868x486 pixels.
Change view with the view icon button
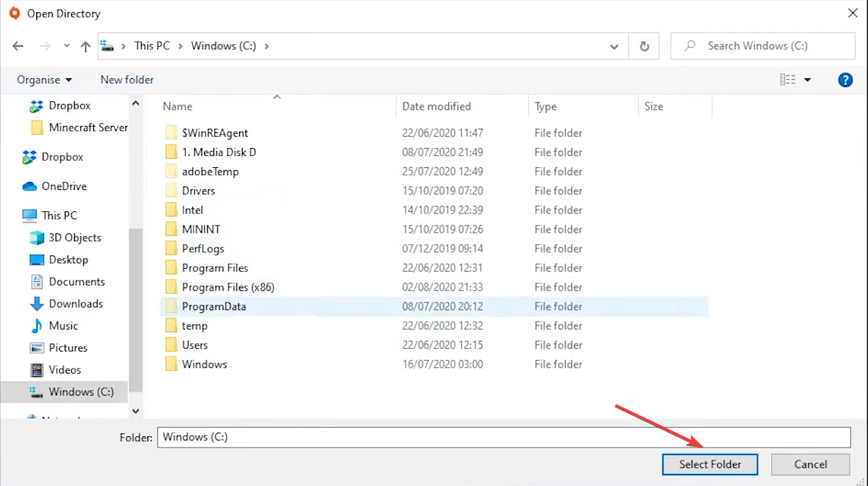point(788,80)
